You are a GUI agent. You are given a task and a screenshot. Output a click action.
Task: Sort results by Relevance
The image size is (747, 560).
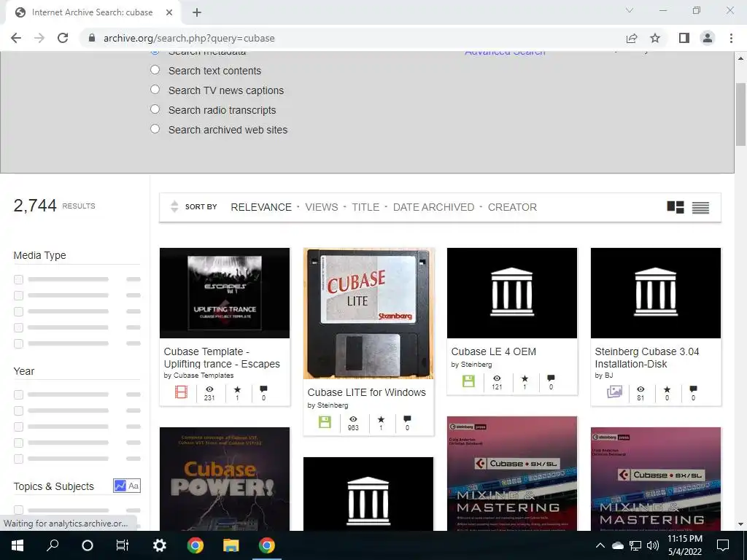[261, 207]
